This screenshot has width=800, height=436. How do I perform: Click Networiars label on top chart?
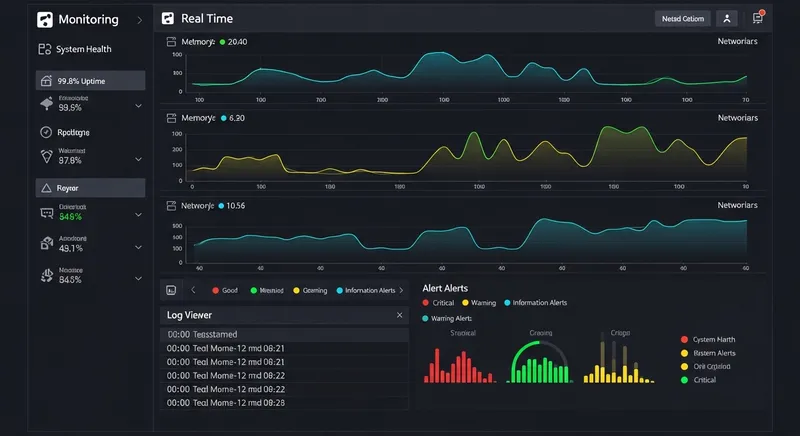[x=737, y=42]
